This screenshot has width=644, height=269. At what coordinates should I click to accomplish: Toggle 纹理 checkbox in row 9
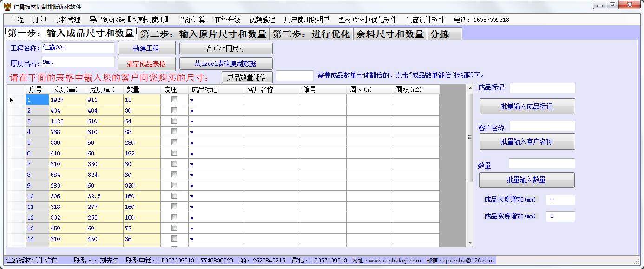coord(174,185)
